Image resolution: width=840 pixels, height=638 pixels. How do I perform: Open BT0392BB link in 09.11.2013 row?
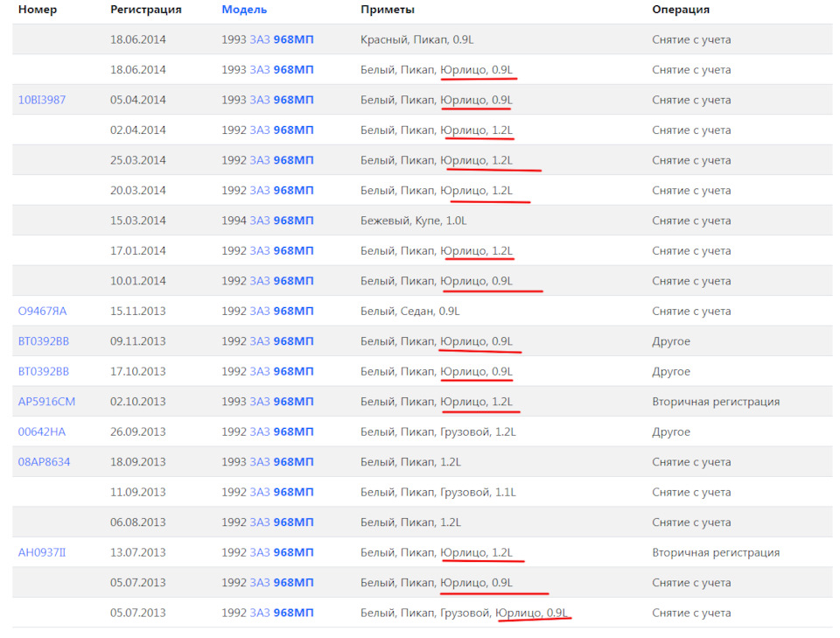tap(44, 341)
